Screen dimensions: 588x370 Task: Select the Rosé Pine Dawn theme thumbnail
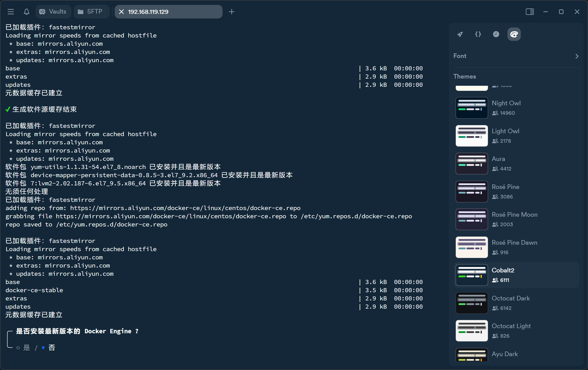pyautogui.click(x=472, y=247)
